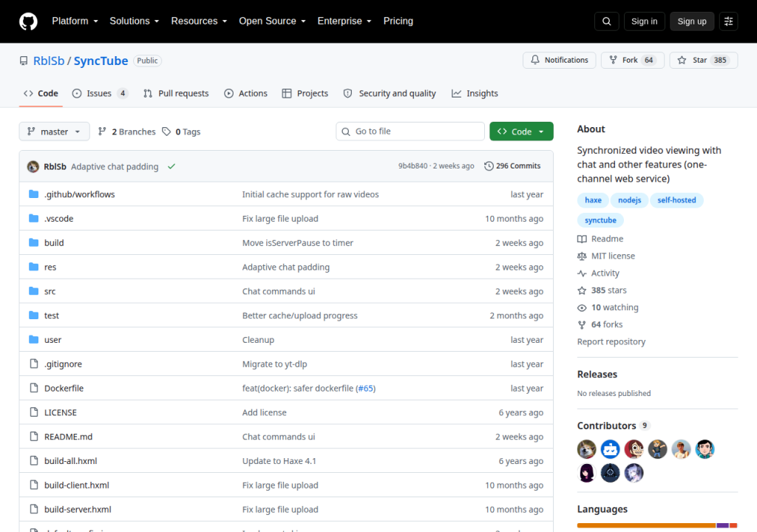Open the search magnifier in the header
Screen dimensions: 757x532
(607, 21)
